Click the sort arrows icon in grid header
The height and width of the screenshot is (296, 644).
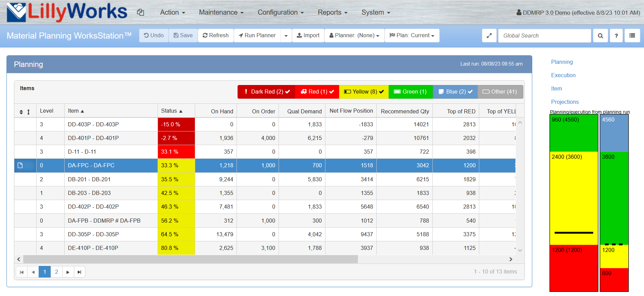point(21,112)
